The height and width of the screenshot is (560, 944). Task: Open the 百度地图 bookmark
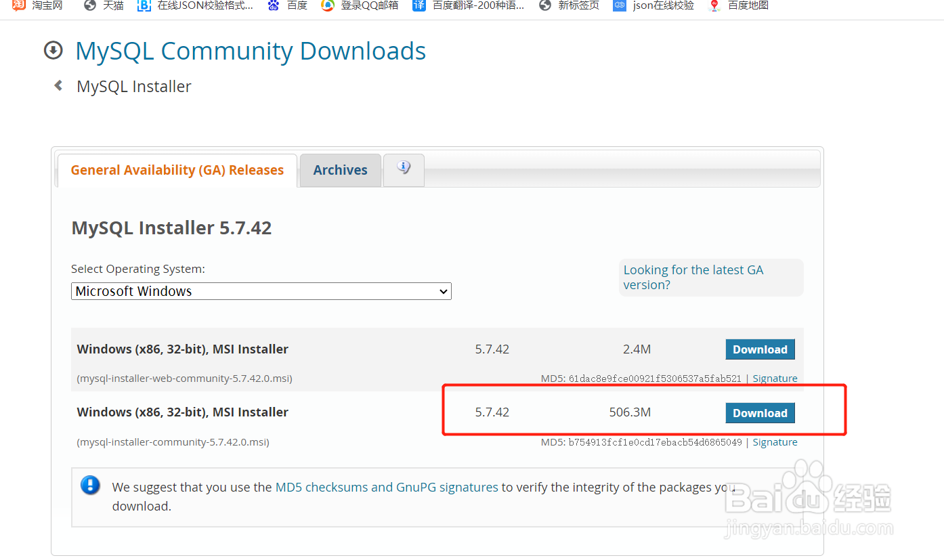(738, 5)
